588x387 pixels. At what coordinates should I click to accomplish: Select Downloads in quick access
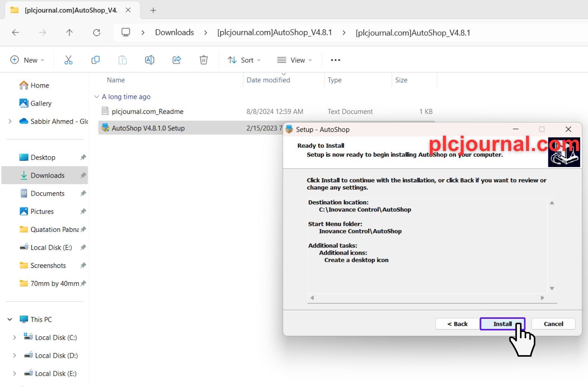pos(45,175)
